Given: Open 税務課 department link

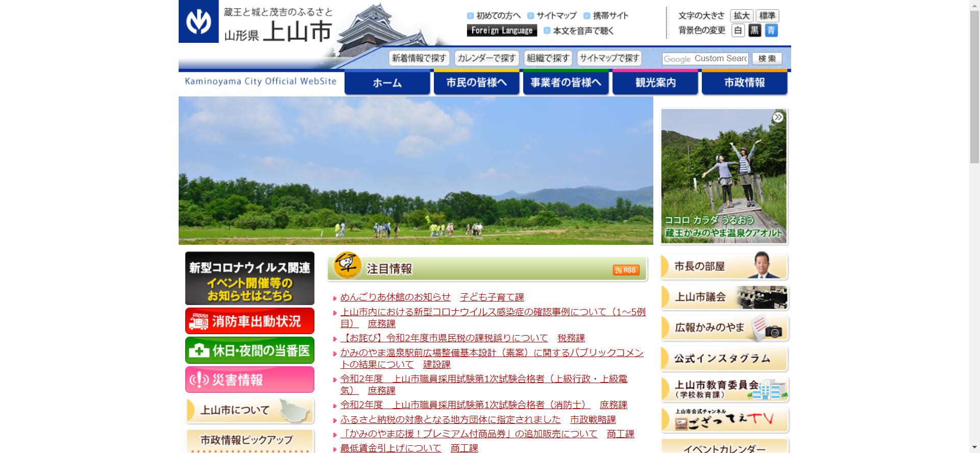Looking at the screenshot, I should click(571, 338).
